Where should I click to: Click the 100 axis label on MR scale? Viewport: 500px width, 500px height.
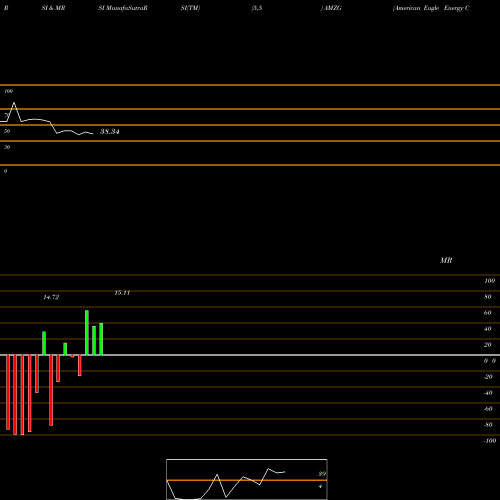tap(489, 281)
